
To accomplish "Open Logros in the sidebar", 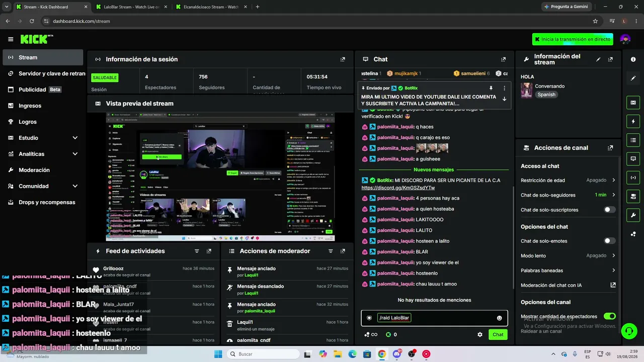I will click(43, 122).
